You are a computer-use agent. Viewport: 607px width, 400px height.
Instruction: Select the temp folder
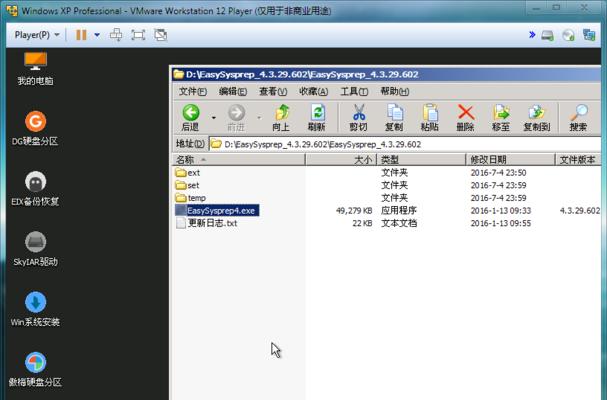pyautogui.click(x=191, y=198)
